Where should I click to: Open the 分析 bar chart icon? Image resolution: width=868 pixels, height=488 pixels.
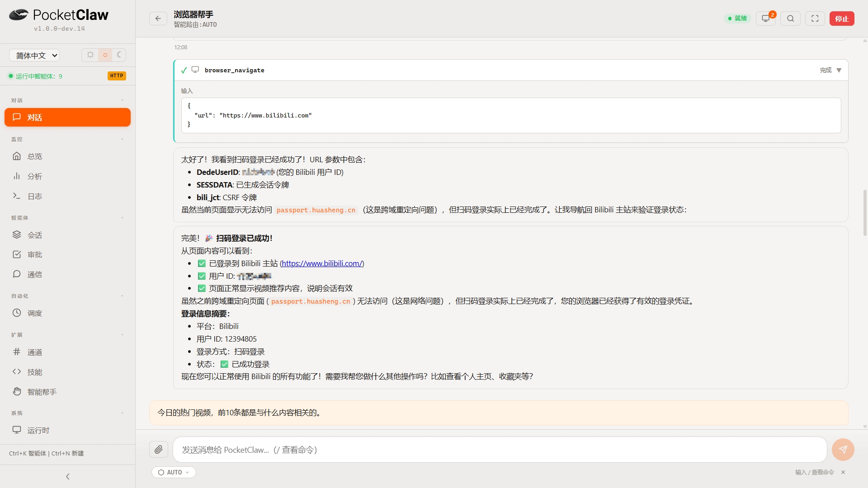click(x=17, y=176)
